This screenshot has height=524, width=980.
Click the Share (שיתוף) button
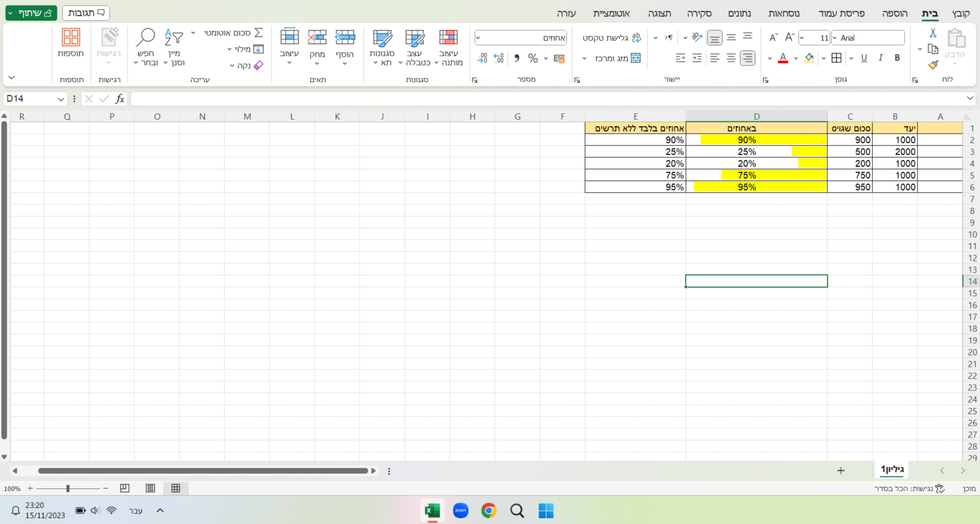point(31,13)
